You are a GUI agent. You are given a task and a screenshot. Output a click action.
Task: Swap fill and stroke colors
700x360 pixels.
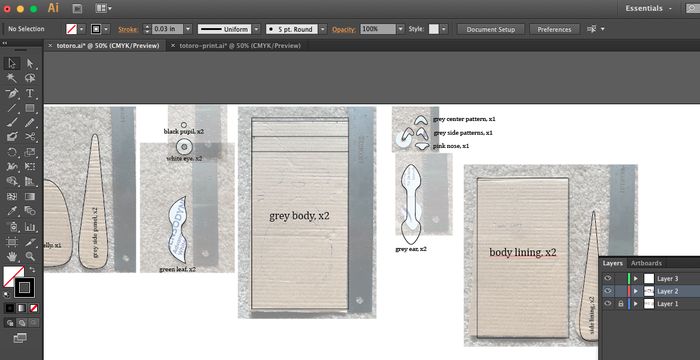pos(32,270)
